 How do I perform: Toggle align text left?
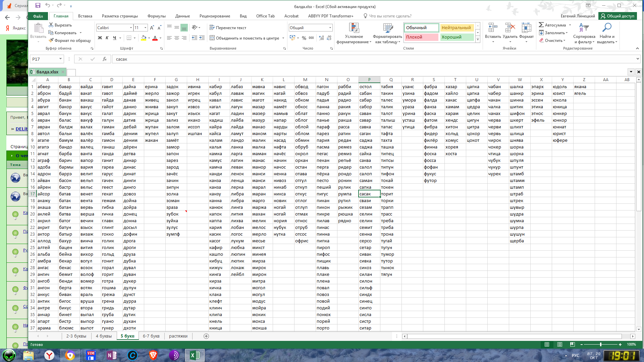[169, 38]
